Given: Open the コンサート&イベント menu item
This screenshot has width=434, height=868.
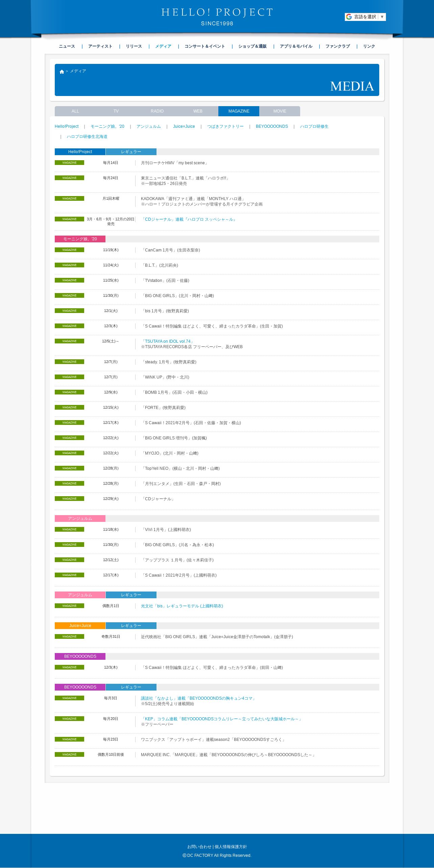Looking at the screenshot, I should [204, 46].
